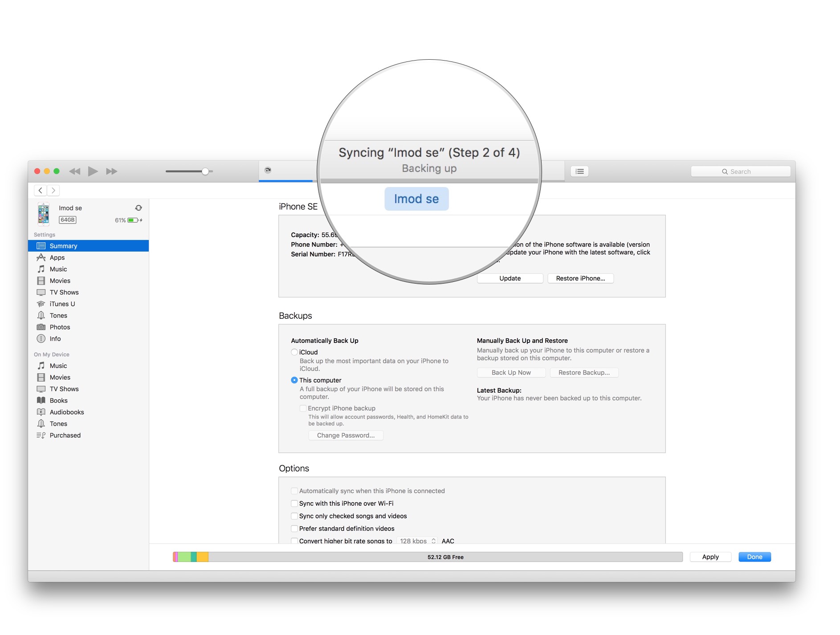Image resolution: width=840 pixels, height=635 pixels.
Task: Enable Sync with this iPhone over Wi-Fi
Action: [294, 503]
